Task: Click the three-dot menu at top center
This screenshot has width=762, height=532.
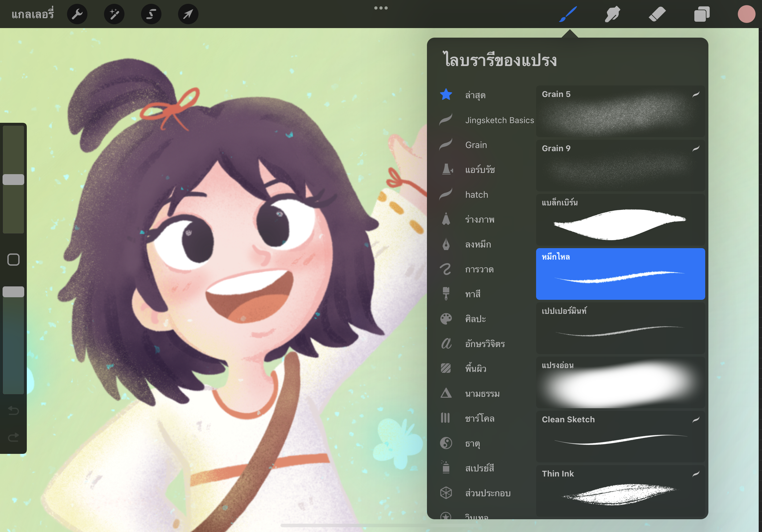Action: click(381, 8)
